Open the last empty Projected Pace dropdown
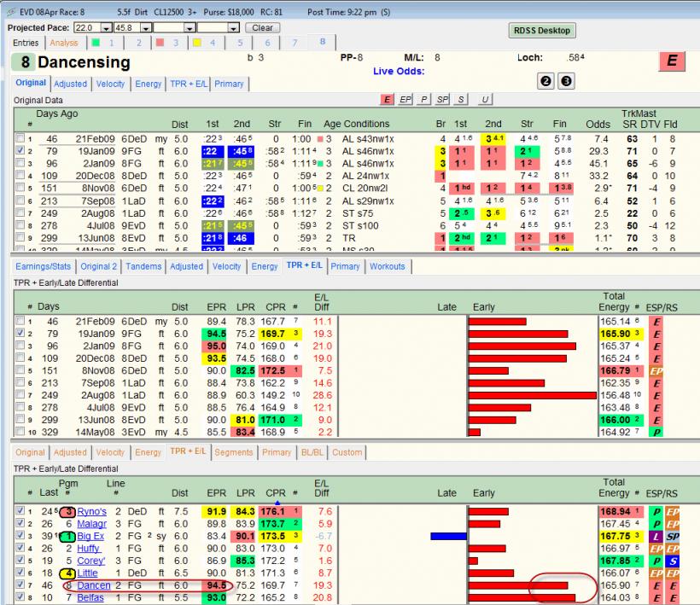This screenshot has height=605, width=700. (234, 27)
